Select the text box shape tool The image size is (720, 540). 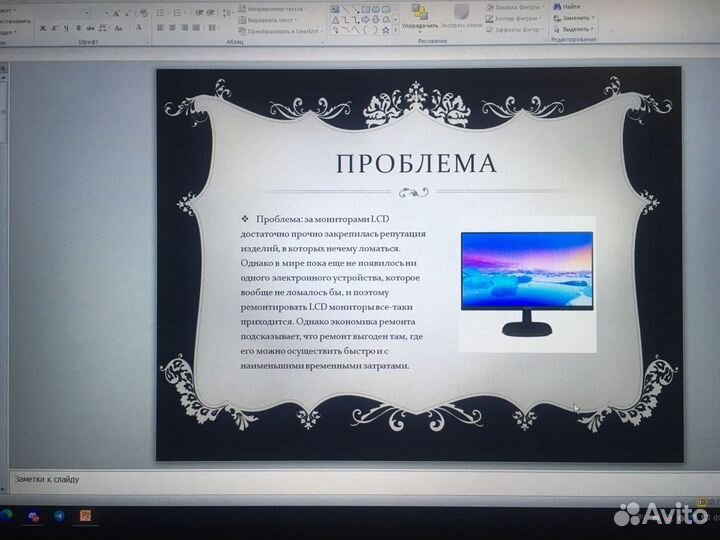point(335,9)
